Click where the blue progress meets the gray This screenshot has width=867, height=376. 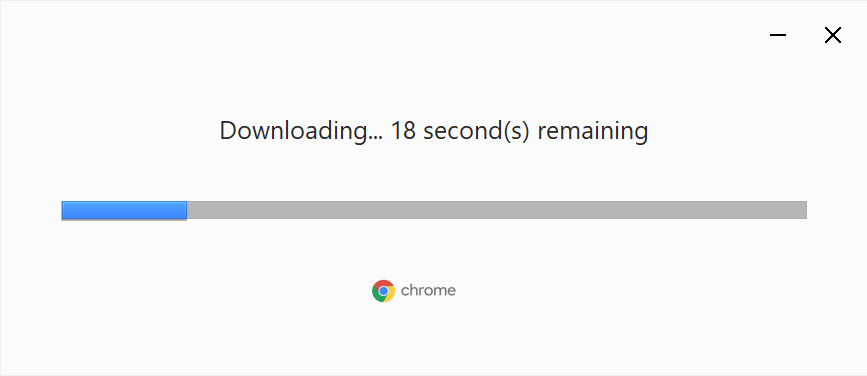(187, 210)
